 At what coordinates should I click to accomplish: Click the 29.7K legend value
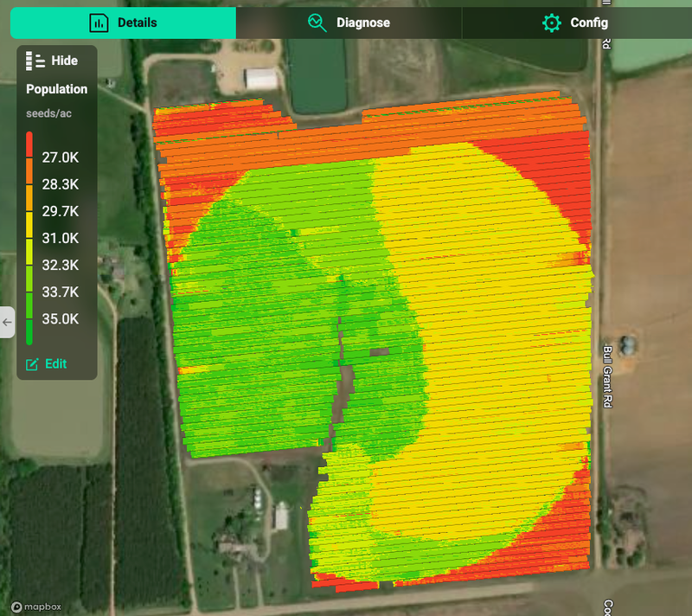[61, 211]
